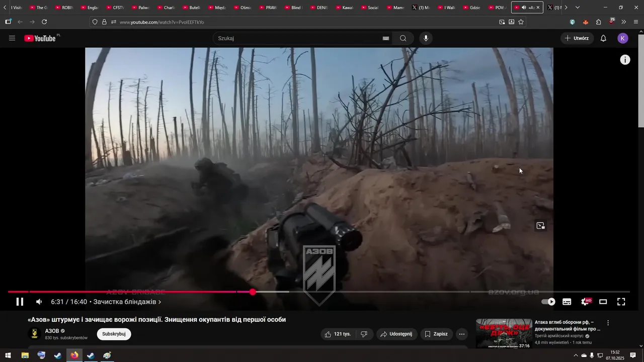This screenshot has height=362, width=644.
Task: List all tabs dropdown
Action: (577, 8)
